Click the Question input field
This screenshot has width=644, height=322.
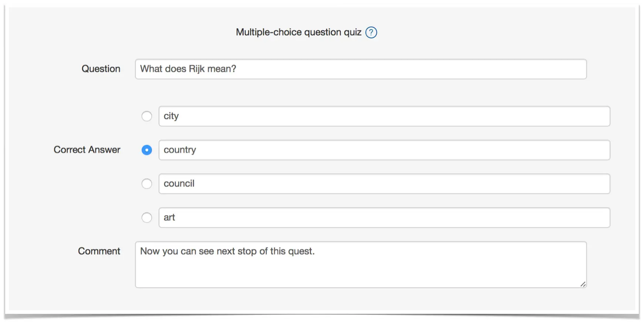click(x=361, y=69)
